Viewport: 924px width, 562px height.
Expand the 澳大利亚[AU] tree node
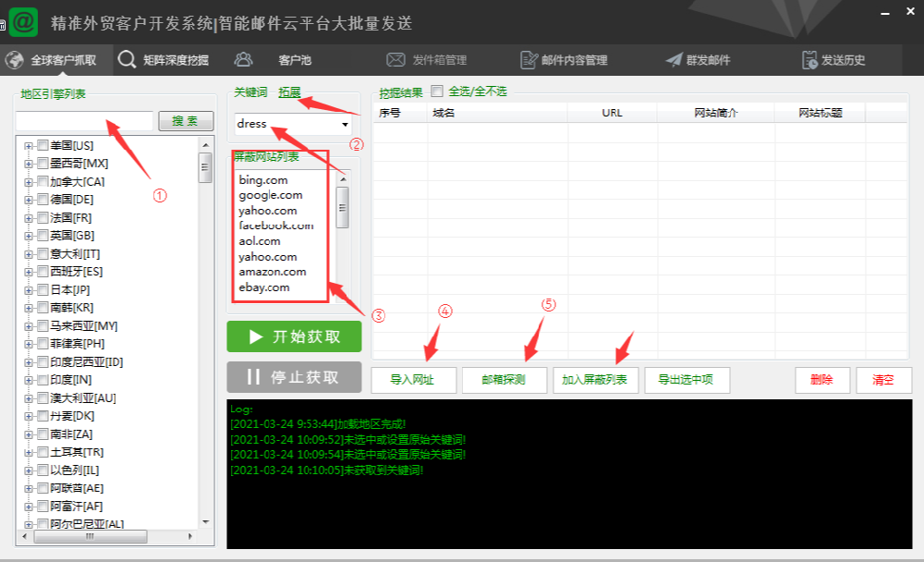coord(28,398)
